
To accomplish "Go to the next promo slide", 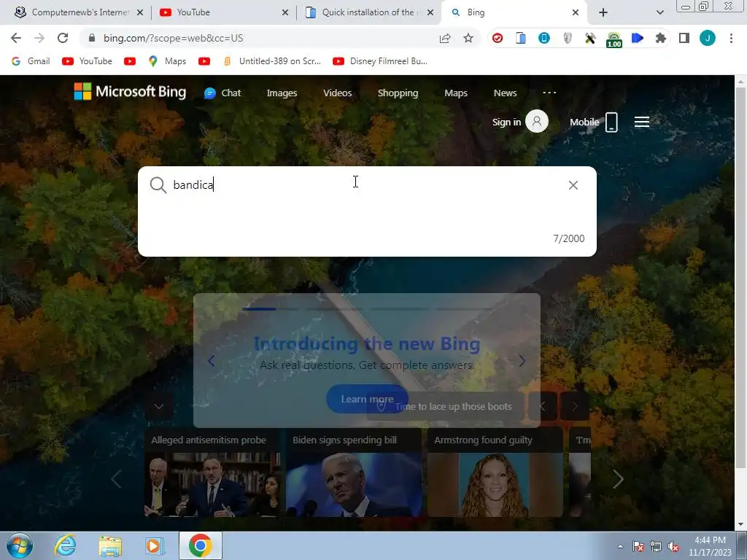I will tap(522, 361).
